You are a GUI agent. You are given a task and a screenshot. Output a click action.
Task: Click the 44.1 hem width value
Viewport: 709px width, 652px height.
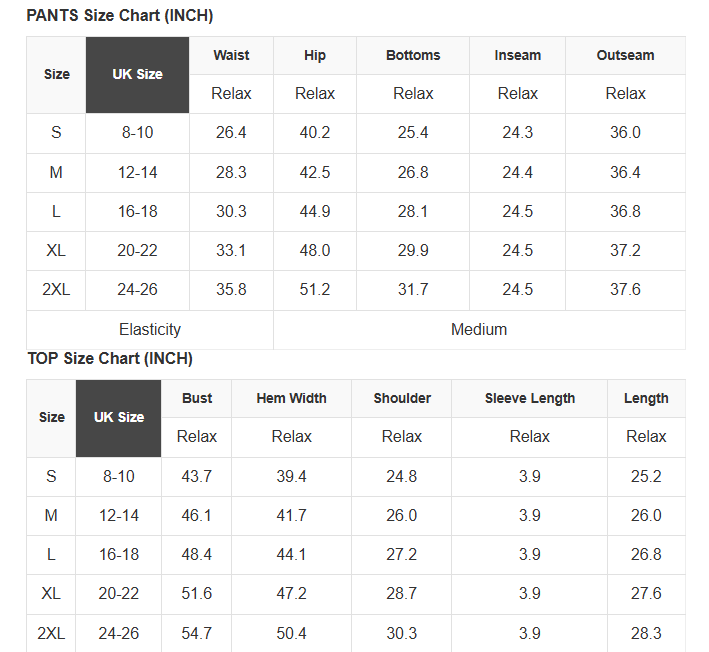pos(291,554)
